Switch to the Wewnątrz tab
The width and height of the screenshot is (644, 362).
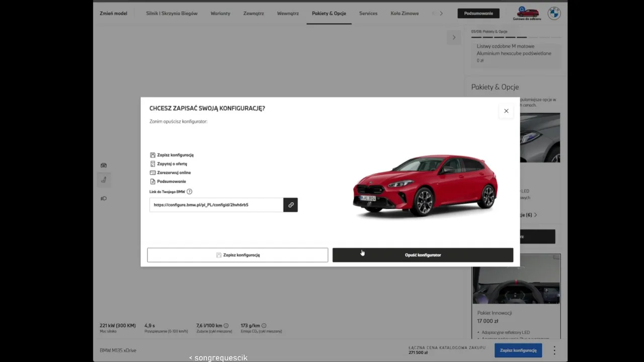point(288,13)
